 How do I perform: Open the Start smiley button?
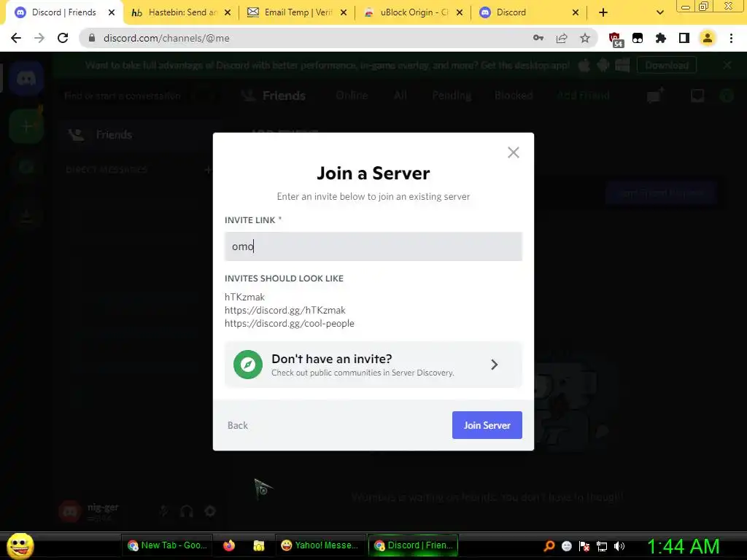(x=20, y=545)
